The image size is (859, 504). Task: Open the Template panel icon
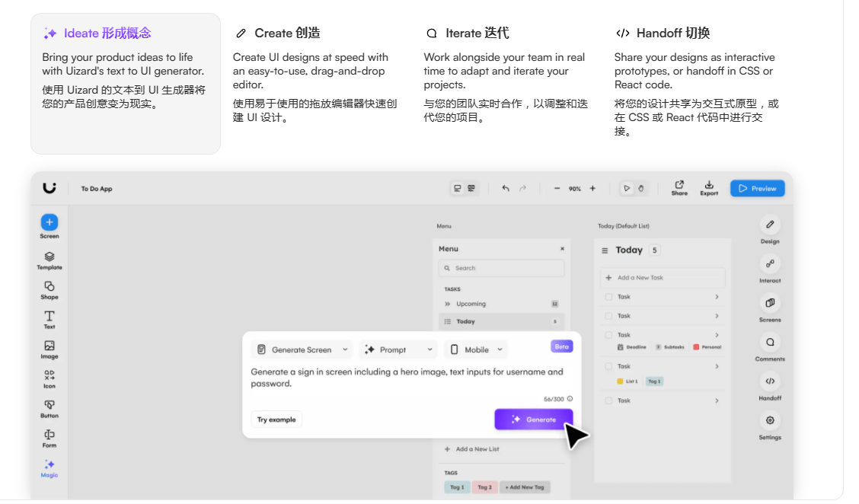[x=49, y=257]
